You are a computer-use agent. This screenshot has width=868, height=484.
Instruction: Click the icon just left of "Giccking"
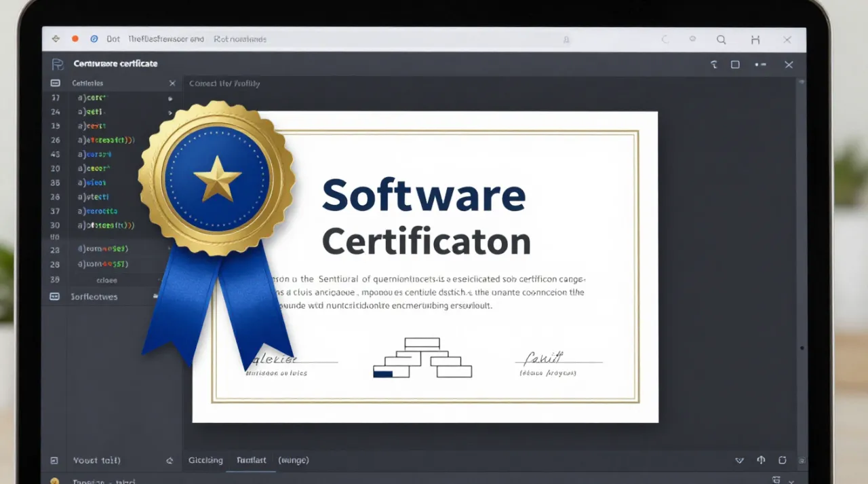pos(170,460)
